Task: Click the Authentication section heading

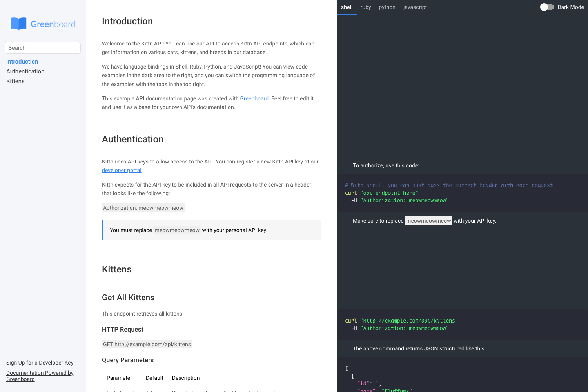Action: point(133,139)
